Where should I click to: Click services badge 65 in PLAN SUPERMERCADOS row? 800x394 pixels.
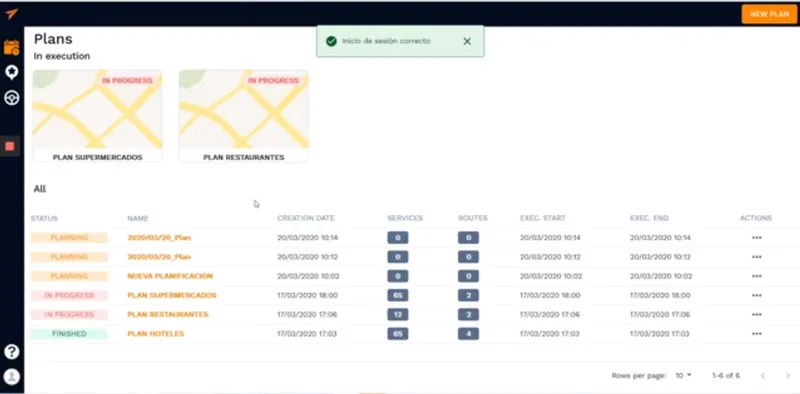397,296
